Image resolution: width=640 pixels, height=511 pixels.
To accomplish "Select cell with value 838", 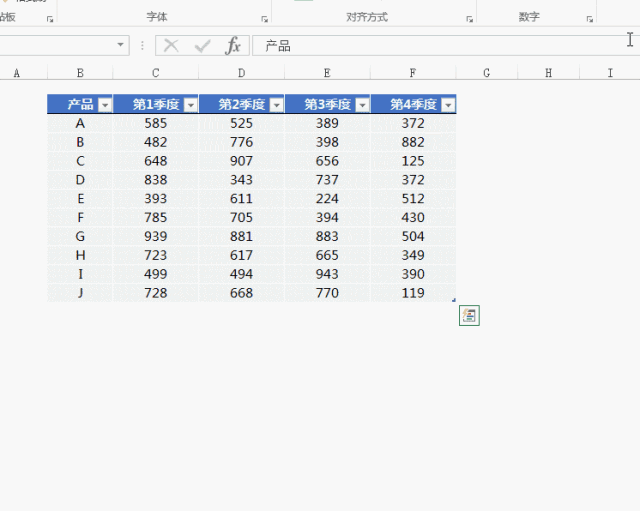I will (x=156, y=180).
